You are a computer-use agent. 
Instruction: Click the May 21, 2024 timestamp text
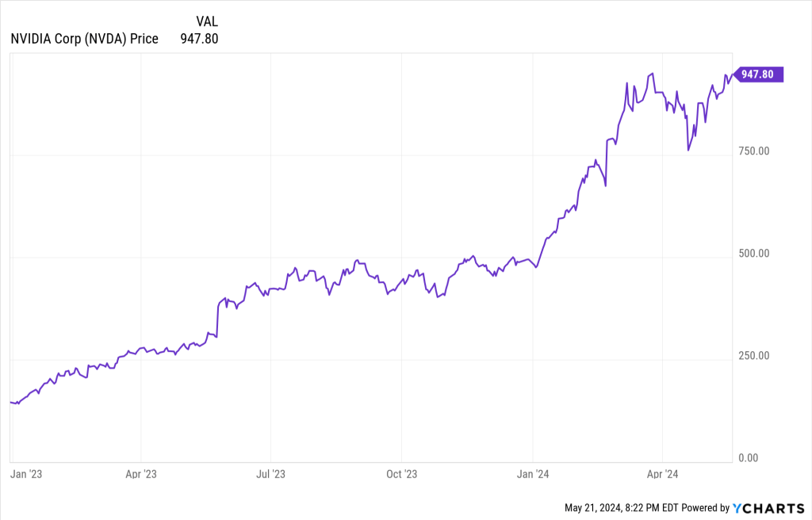(620, 507)
